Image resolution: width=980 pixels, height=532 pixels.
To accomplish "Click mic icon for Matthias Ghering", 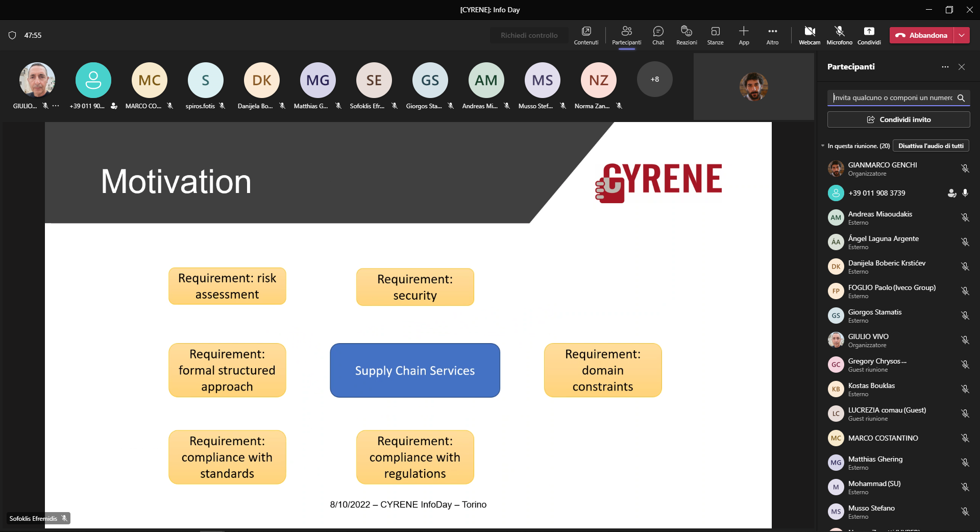I will click(x=965, y=463).
